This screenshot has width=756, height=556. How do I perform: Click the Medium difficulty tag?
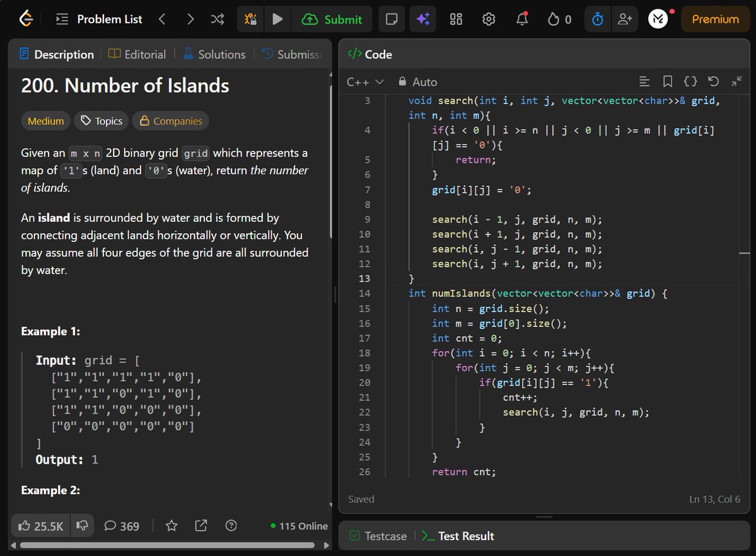tap(46, 121)
